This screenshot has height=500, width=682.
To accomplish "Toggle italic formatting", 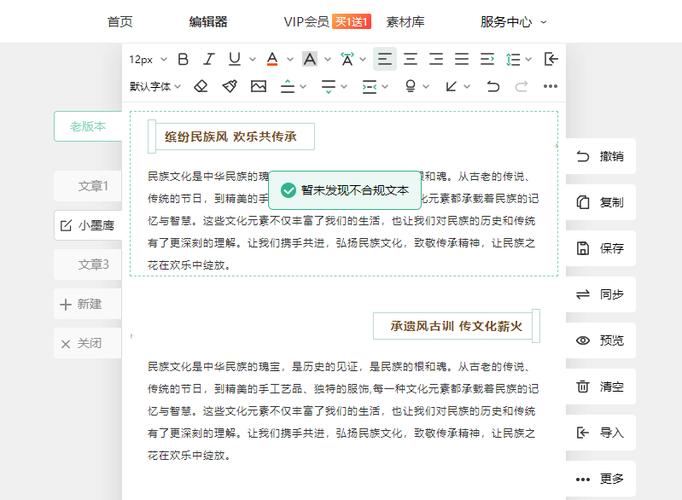I will [x=209, y=59].
